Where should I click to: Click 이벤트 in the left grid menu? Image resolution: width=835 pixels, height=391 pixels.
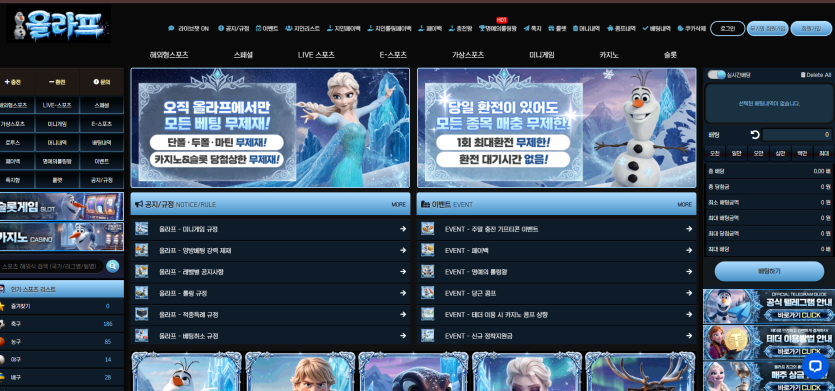[x=101, y=161]
